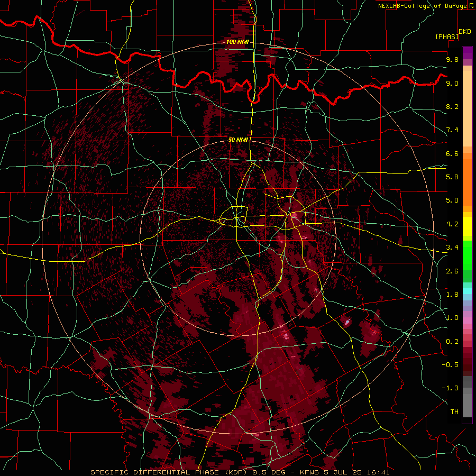
Task: Click the 5.8 value on the color scale
Action: click(x=452, y=177)
